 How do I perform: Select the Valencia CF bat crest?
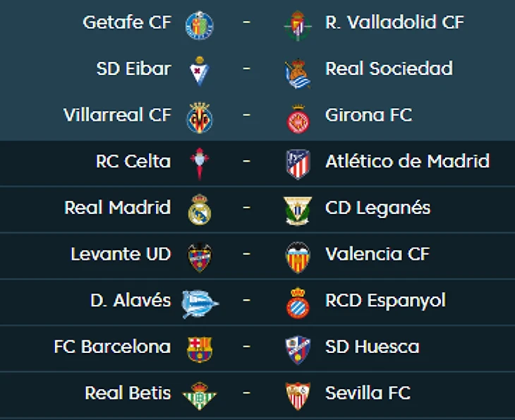coord(298,258)
